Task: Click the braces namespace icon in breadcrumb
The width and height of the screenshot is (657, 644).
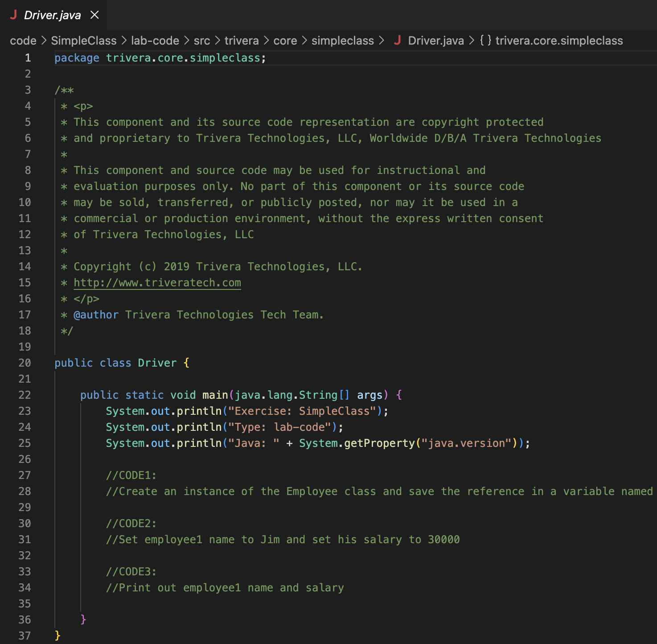Action: 486,41
